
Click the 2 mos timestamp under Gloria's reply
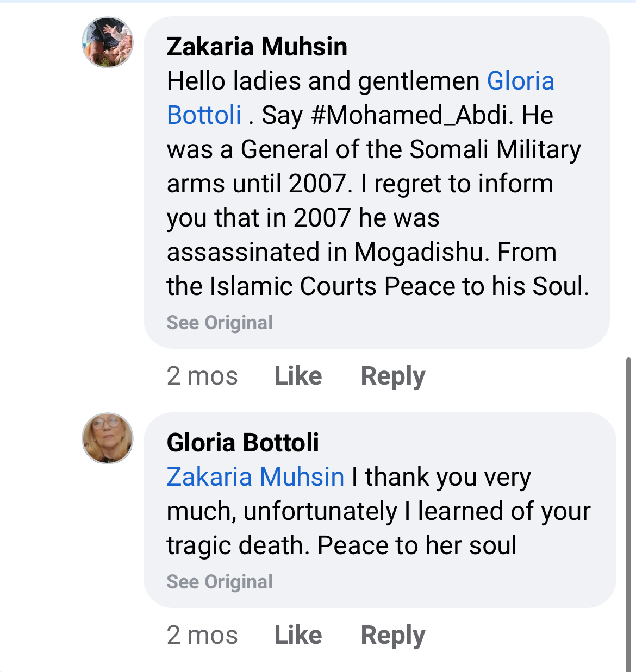pyautogui.click(x=202, y=635)
